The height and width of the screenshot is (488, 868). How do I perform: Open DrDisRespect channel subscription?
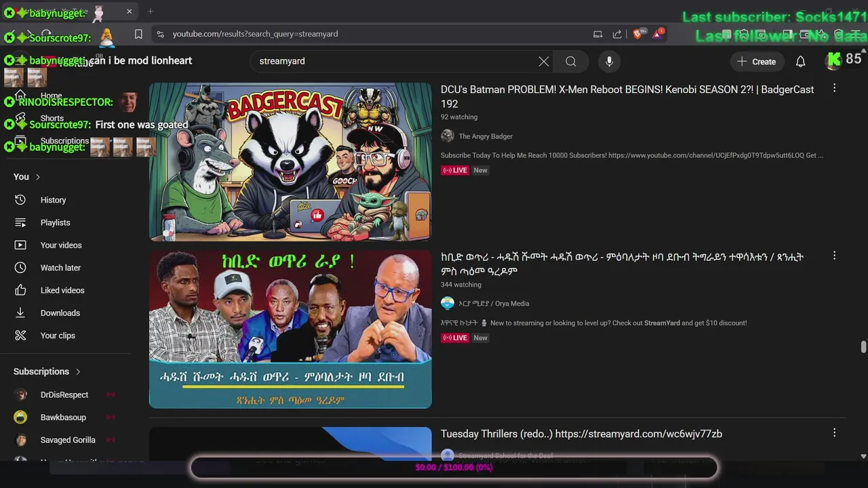click(x=64, y=394)
